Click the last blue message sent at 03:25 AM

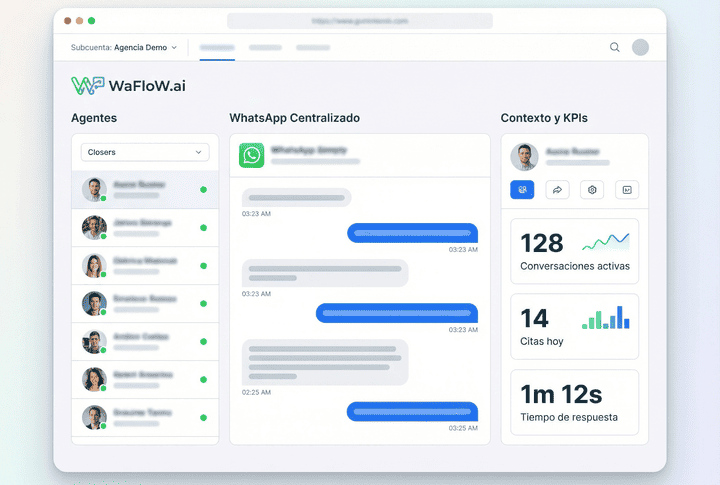tap(412, 411)
